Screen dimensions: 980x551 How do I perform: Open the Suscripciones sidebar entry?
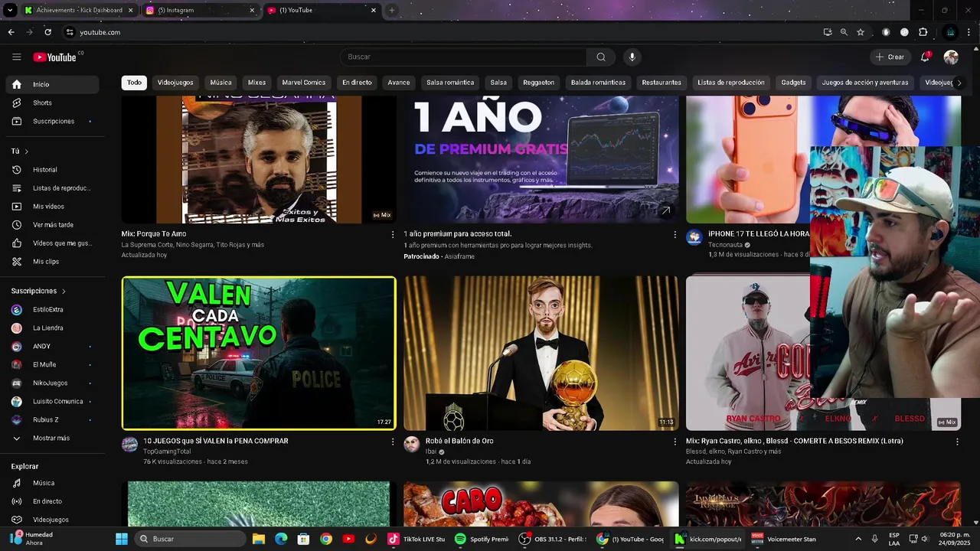[x=52, y=121]
